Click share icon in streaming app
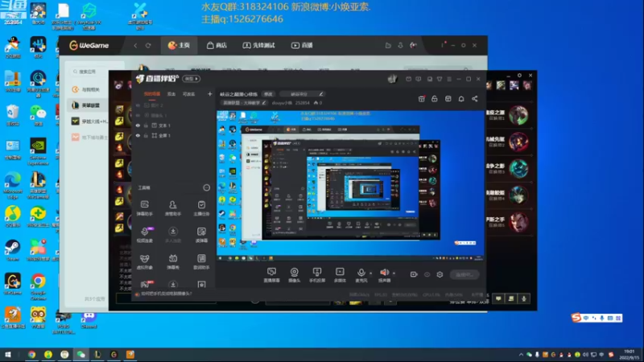644x362 pixels. pos(475,99)
